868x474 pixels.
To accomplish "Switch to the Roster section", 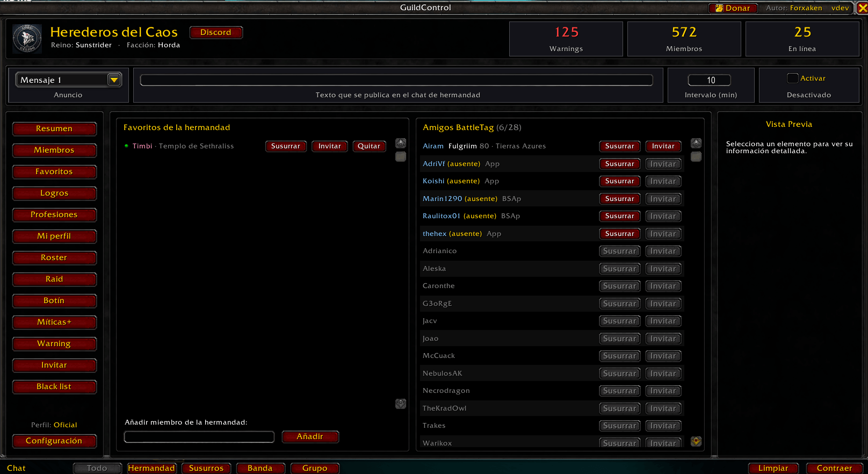I will [x=54, y=258].
